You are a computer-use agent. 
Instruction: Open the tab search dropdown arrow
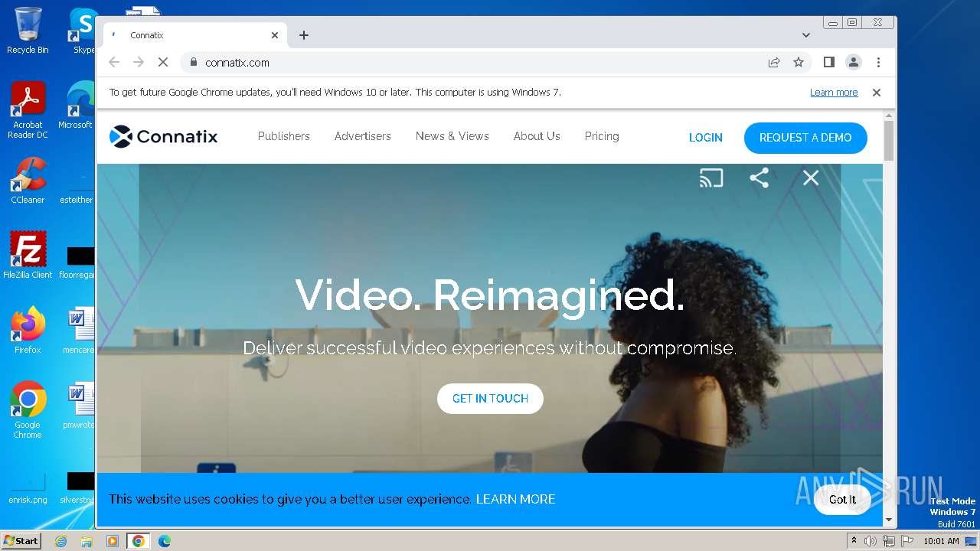(x=806, y=35)
